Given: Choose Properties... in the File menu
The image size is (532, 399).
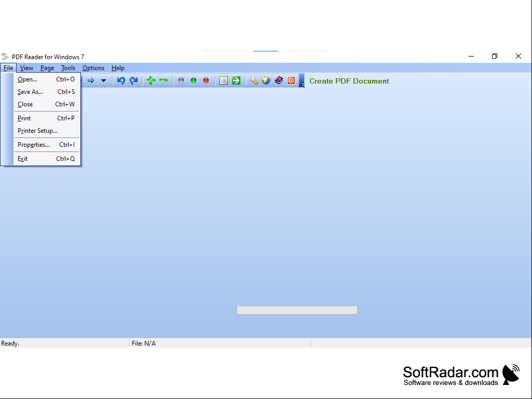Looking at the screenshot, I should point(46,145).
